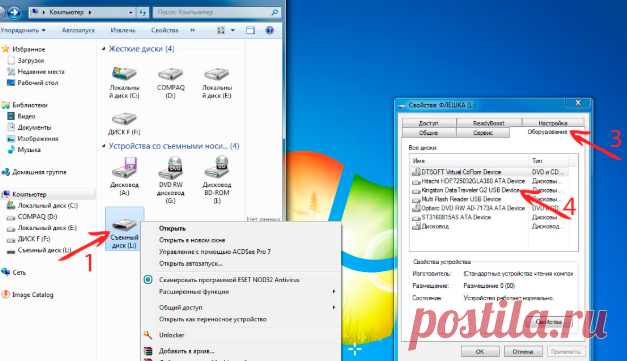Switch to Доступ tab in properties

(429, 123)
